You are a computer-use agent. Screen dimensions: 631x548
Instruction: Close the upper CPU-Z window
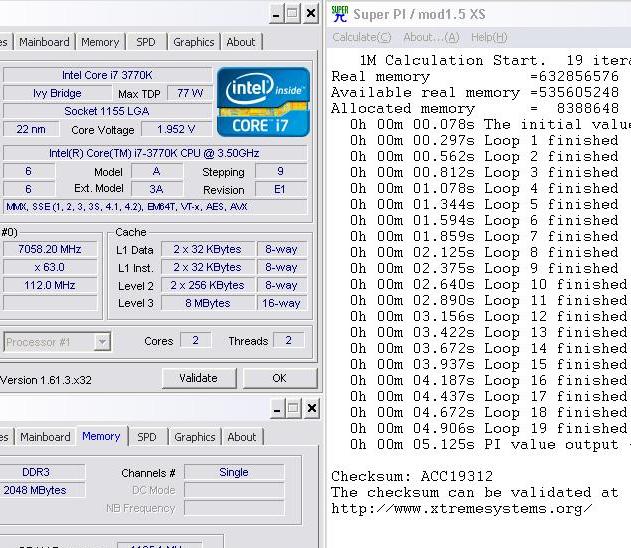point(311,14)
